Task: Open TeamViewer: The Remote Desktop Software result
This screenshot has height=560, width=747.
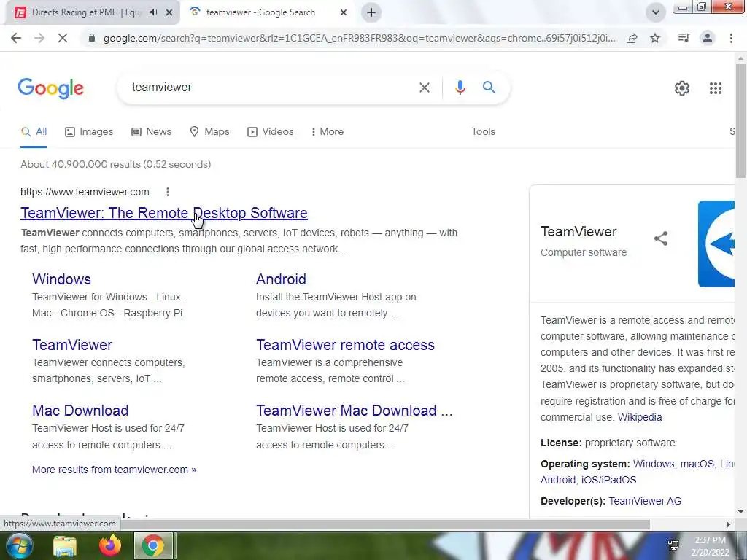Action: tap(164, 214)
